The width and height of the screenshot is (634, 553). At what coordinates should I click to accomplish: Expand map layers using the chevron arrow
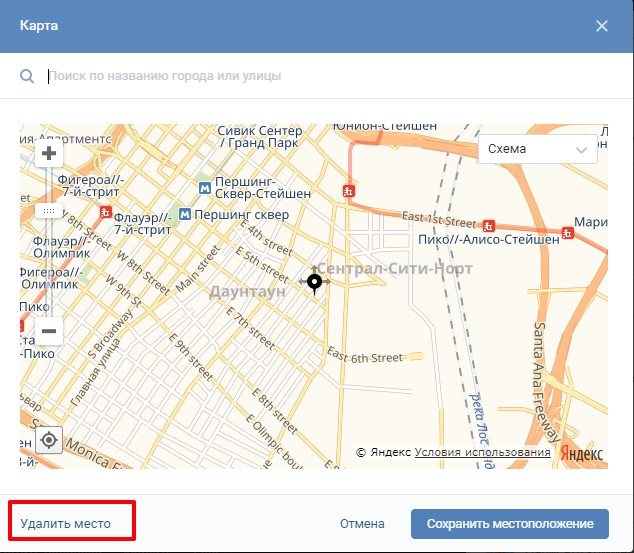[581, 150]
